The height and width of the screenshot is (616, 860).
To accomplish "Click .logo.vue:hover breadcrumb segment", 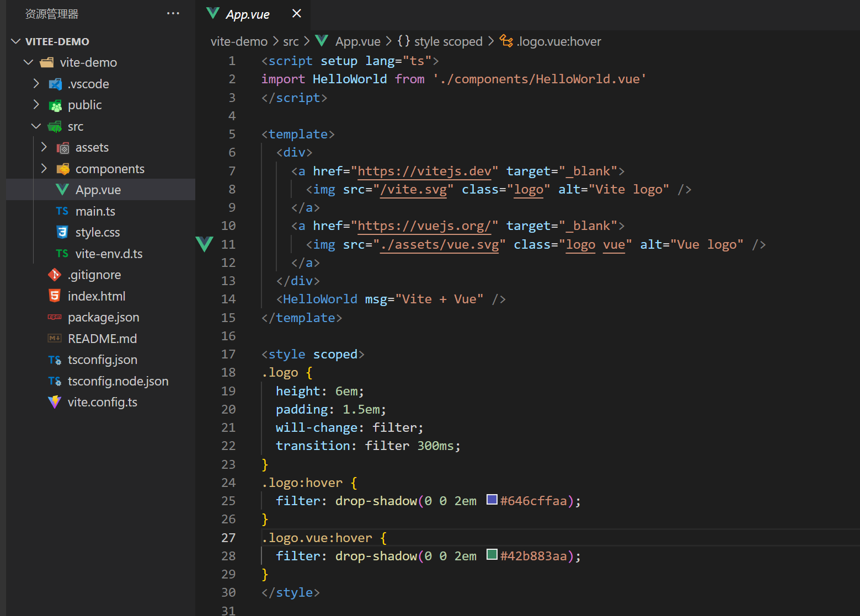I will [559, 41].
